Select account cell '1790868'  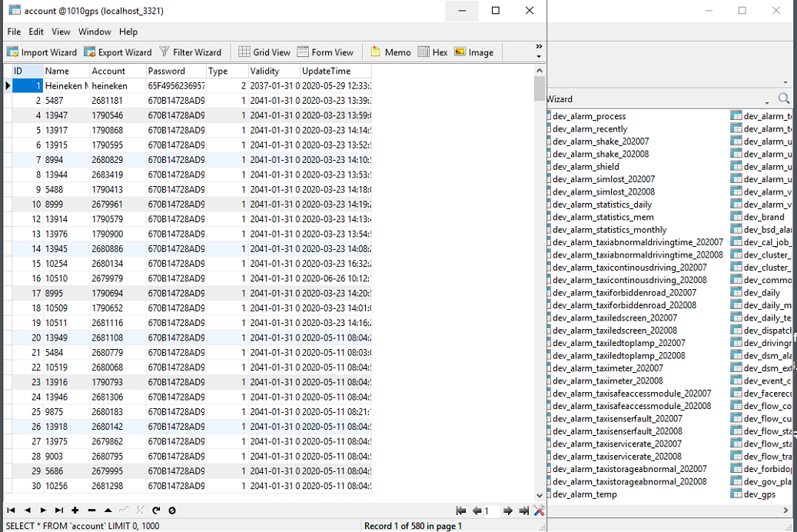(118, 130)
